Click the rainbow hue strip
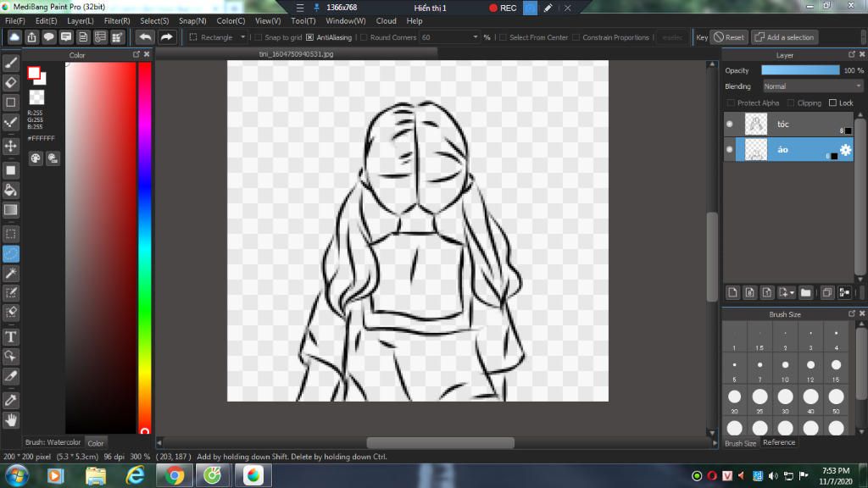 [x=145, y=247]
